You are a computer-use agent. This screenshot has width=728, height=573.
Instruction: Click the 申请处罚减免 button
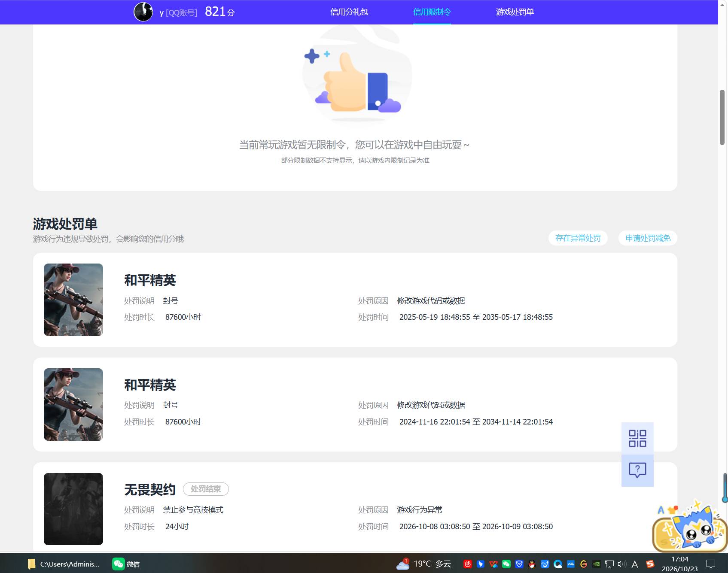[648, 238]
